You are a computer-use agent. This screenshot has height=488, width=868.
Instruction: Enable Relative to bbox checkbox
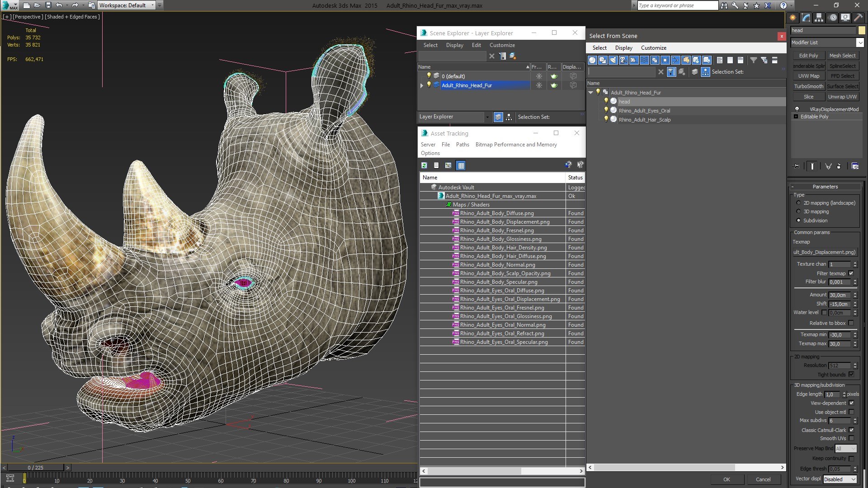[851, 323]
